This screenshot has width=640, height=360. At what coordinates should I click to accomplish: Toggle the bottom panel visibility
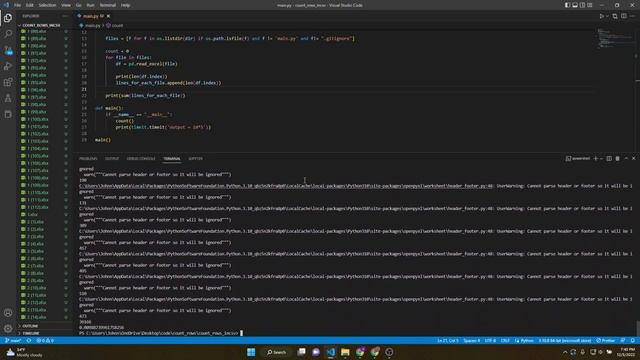(575, 5)
